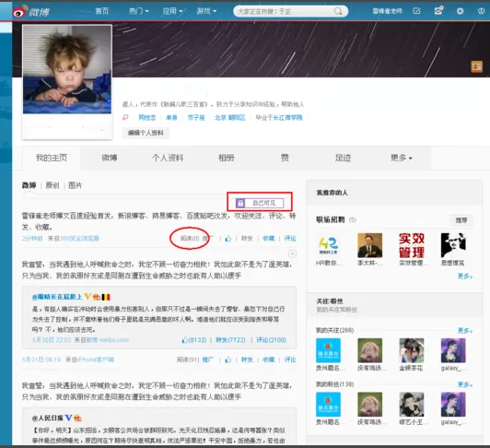Click the 编辑个人资料 button
Screen dimensions: 490x448
point(146,133)
